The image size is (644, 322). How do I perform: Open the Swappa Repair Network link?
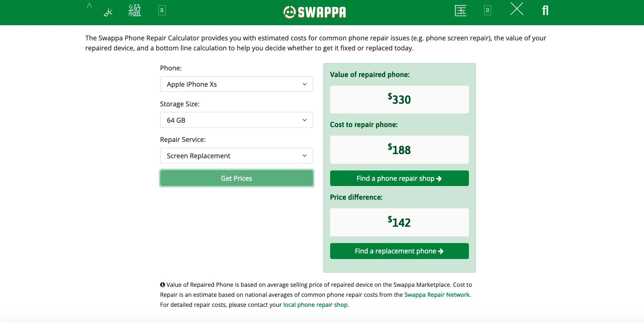point(437,295)
